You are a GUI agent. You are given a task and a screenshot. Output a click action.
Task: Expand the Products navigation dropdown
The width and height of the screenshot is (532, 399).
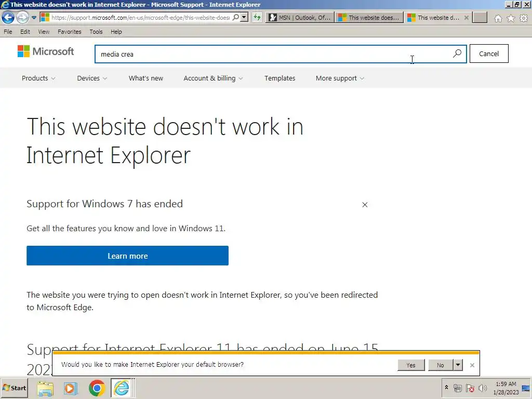38,78
